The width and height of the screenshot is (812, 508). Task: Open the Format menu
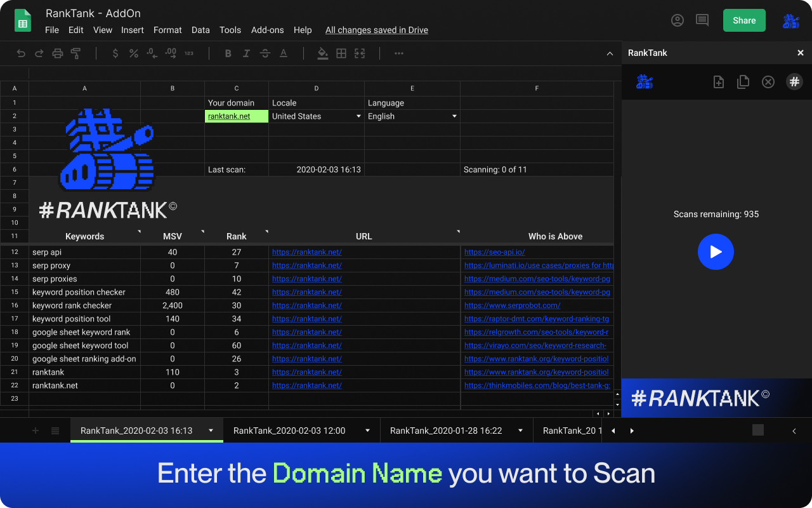167,30
